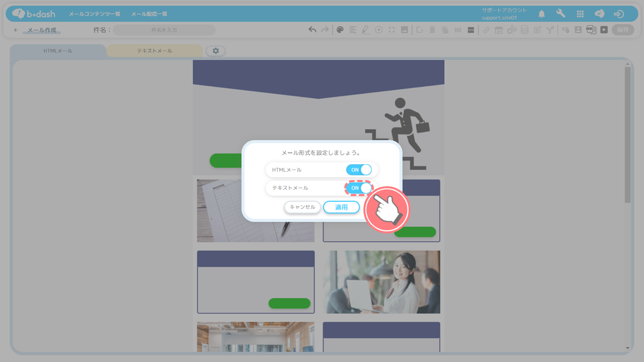Click the undo arrow in toolbar
The height and width of the screenshot is (362, 644).
coord(312,30)
